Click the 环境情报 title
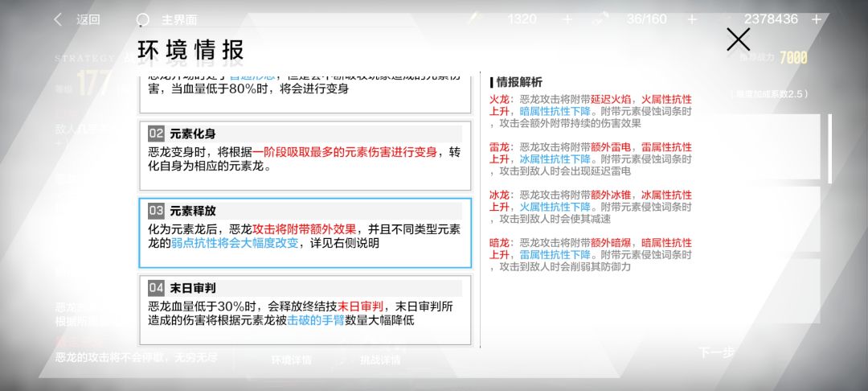868x391 pixels. coord(191,50)
